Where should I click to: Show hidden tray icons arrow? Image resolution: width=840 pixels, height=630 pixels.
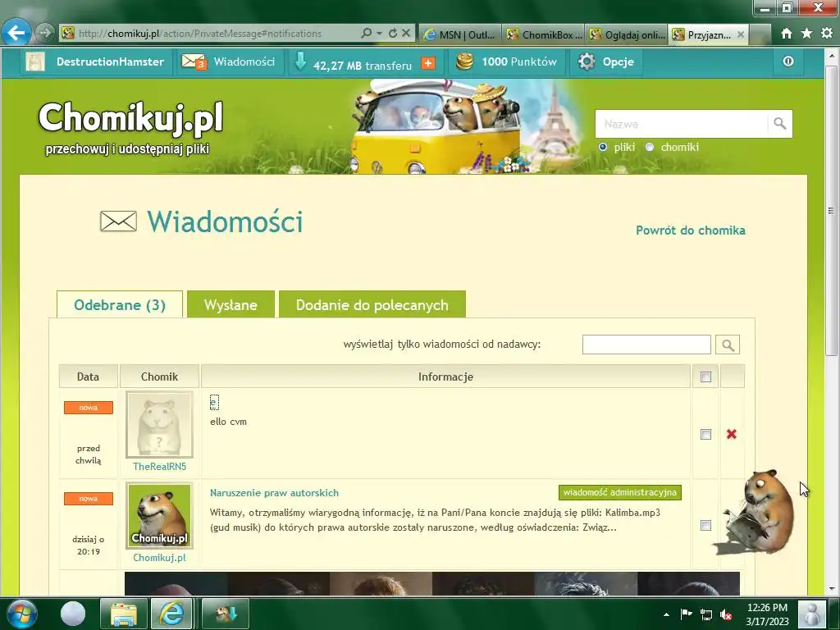point(666,614)
